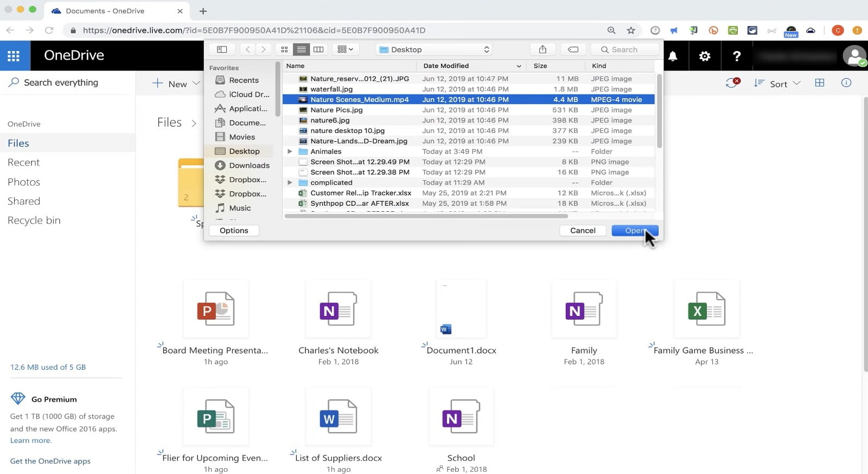This screenshot has width=868, height=474.
Task: Open the OneDrive help question mark
Action: (x=736, y=56)
